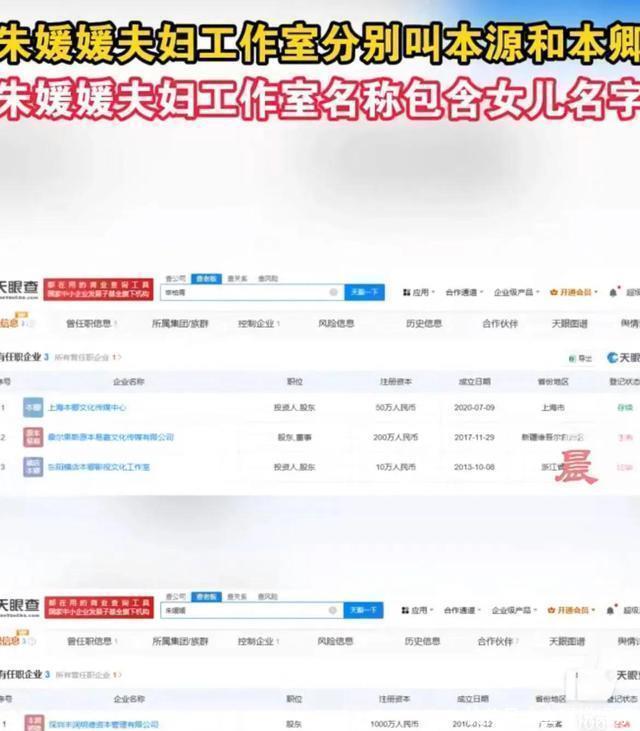This screenshot has width=640, height=731.
Task: Open the 所属集团/族群 tab in the 上海本卿 panel
Action: [180, 323]
